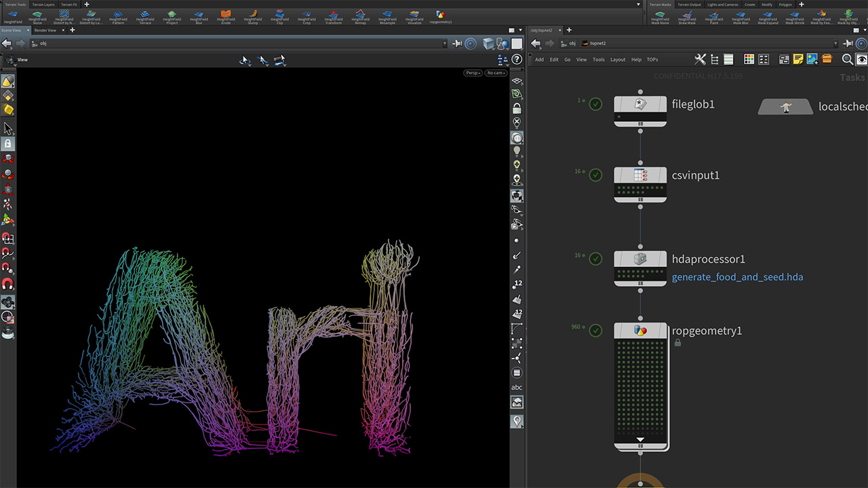
Task: Toggle the lock icon in display toolbar
Action: tap(517, 108)
